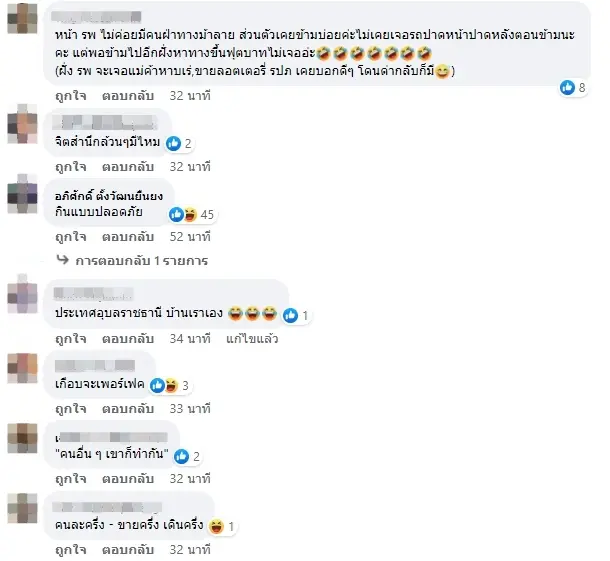Click ถูกใจ under the เกือบจะเพอร์เฟค comment
The height and width of the screenshot is (561, 610).
(70, 408)
